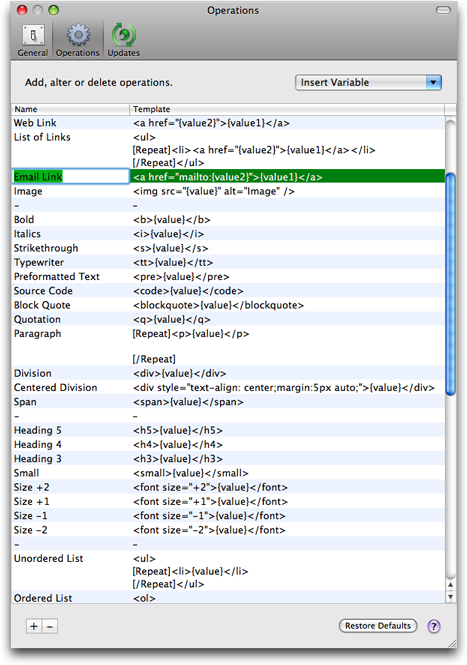This screenshot has width=467, height=665.
Task: Open the General preferences pane
Action: 33,41
